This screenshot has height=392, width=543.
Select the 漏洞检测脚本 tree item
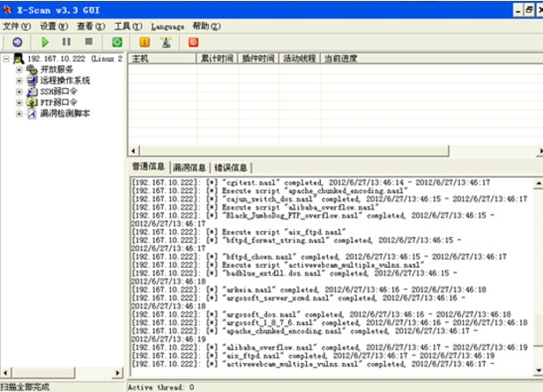click(65, 114)
